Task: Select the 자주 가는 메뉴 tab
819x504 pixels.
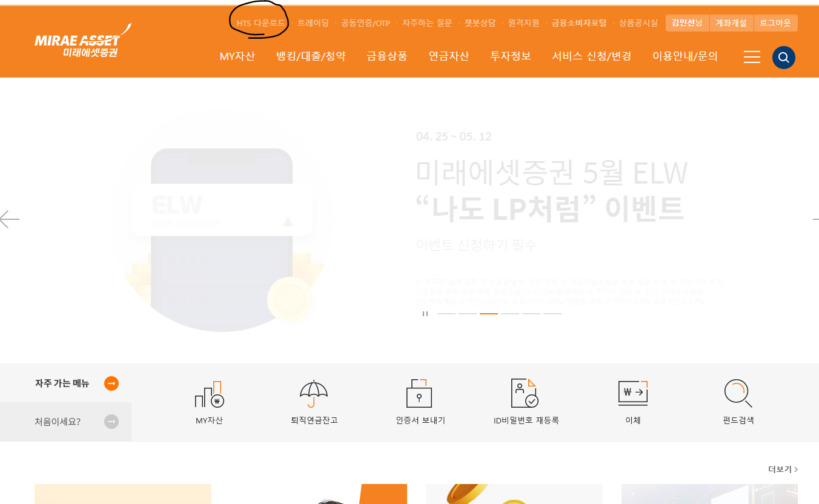Action: pos(65,383)
